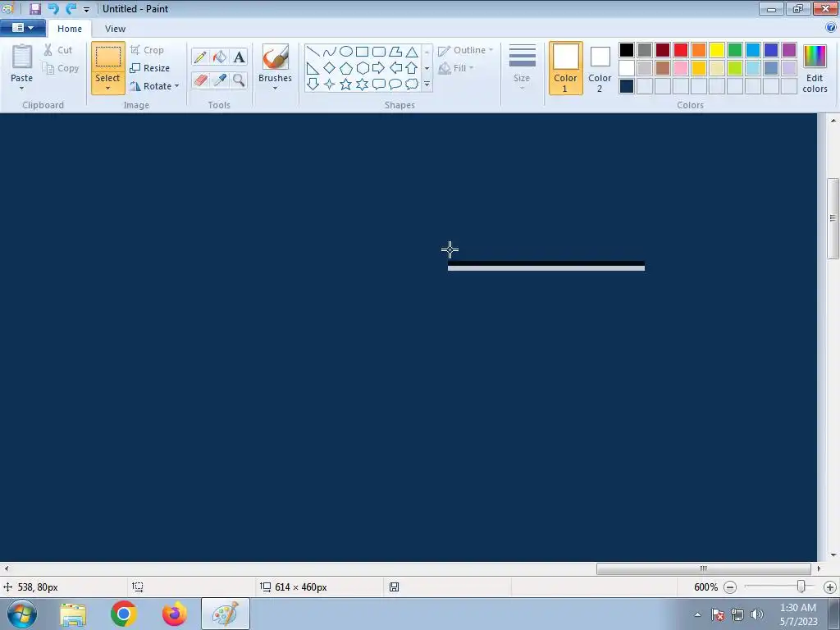Open the volume speaker tray icon
The width and height of the screenshot is (840, 630).
757,614
